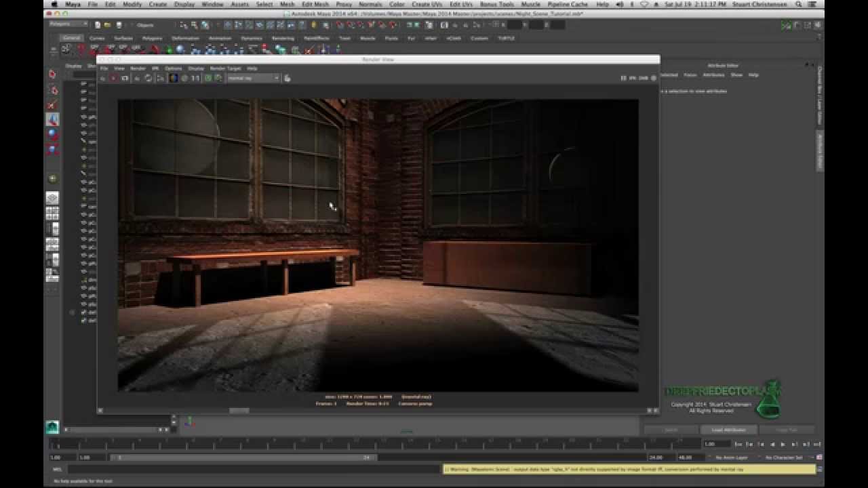Click the Show Manipulator tool icon
Viewport: 868px width, 488px height.
[52, 178]
